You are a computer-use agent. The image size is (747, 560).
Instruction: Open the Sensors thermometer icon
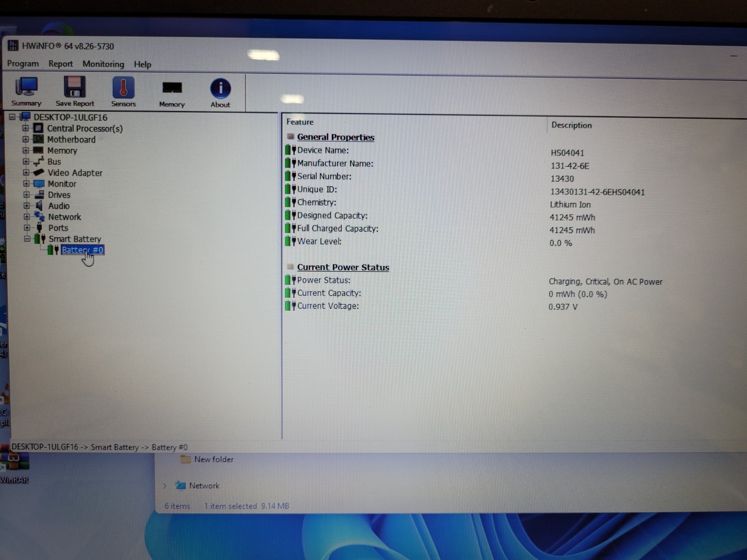(123, 87)
